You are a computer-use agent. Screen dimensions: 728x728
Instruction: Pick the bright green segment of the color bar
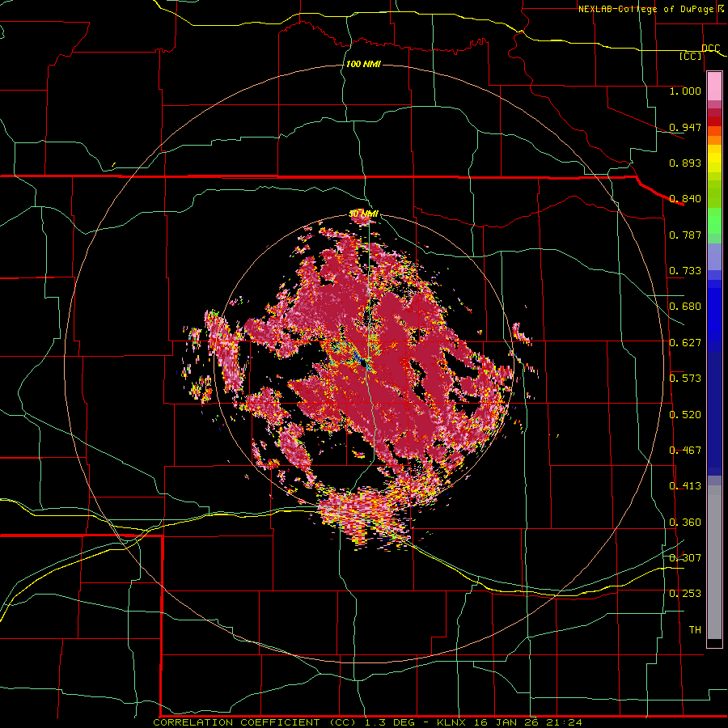point(714,222)
